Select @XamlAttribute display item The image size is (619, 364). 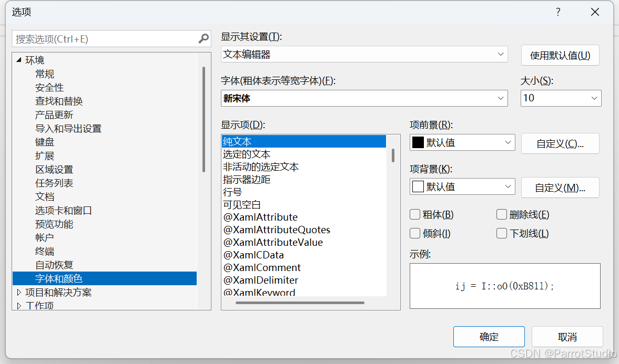pyautogui.click(x=260, y=217)
